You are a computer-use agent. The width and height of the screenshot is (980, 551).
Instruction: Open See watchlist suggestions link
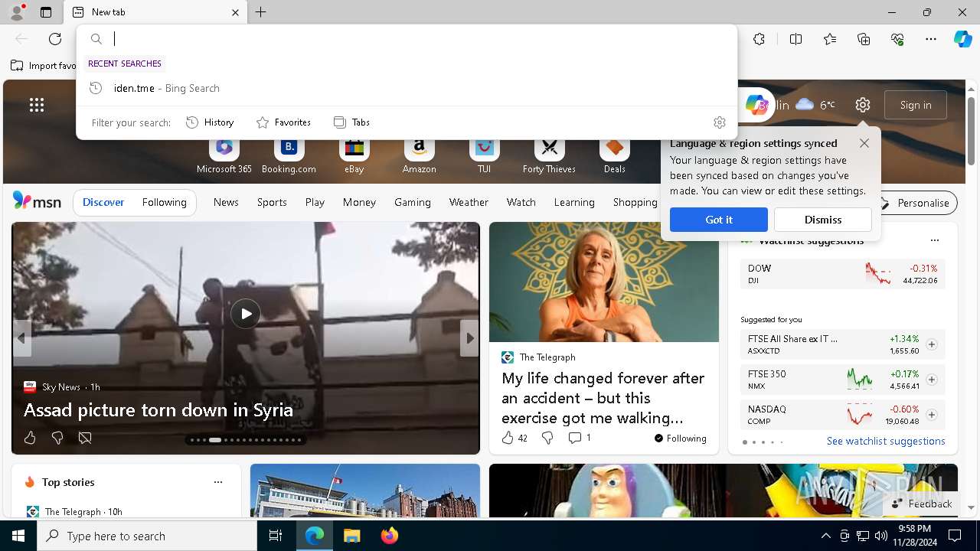[886, 442]
